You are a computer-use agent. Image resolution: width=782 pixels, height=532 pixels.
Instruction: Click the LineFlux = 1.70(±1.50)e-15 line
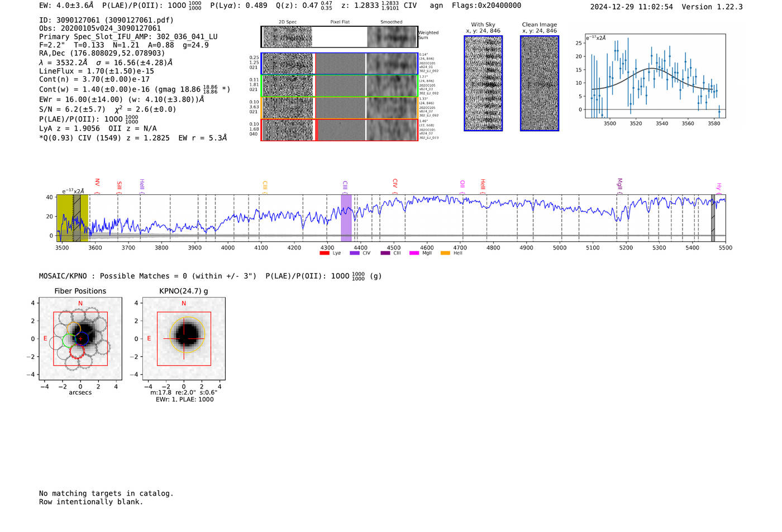(x=97, y=71)
